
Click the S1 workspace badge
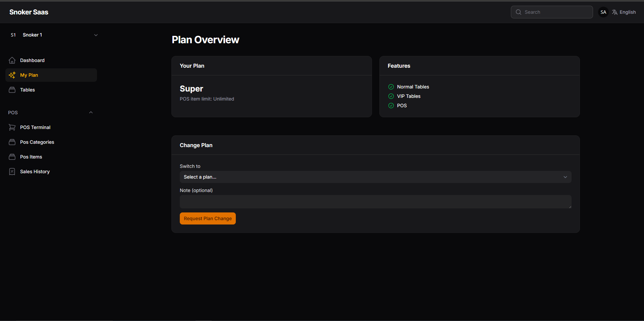tap(13, 35)
